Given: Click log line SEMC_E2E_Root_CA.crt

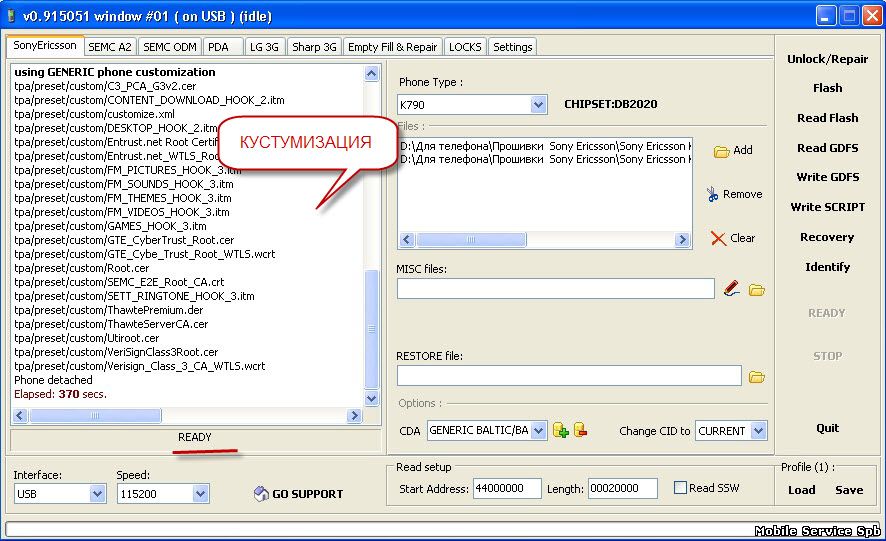Looking at the screenshot, I should click(x=119, y=282).
